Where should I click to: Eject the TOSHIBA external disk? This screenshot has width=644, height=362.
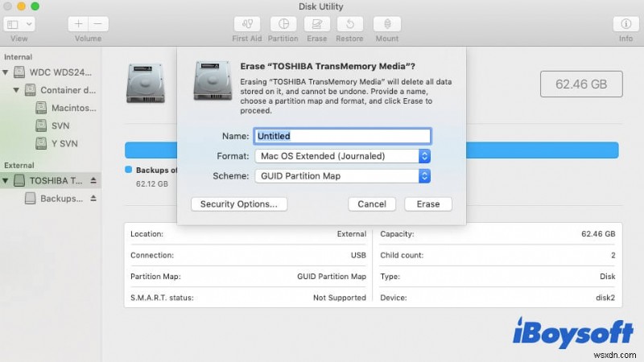pos(93,180)
